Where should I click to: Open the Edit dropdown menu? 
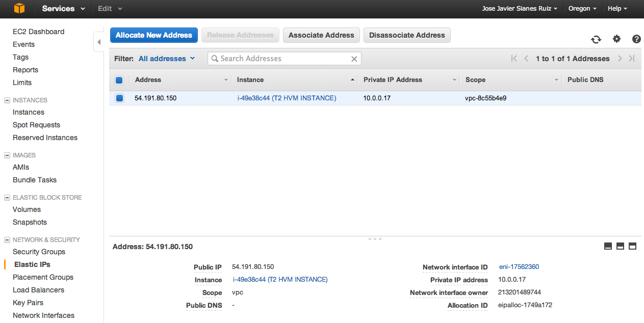point(110,9)
